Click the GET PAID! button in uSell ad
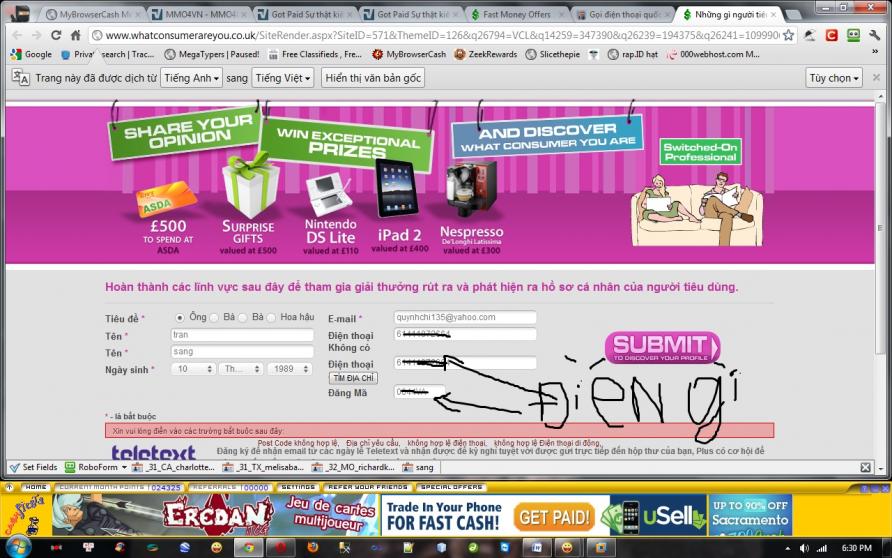Viewport: 892px width, 558px height. pyautogui.click(x=554, y=517)
